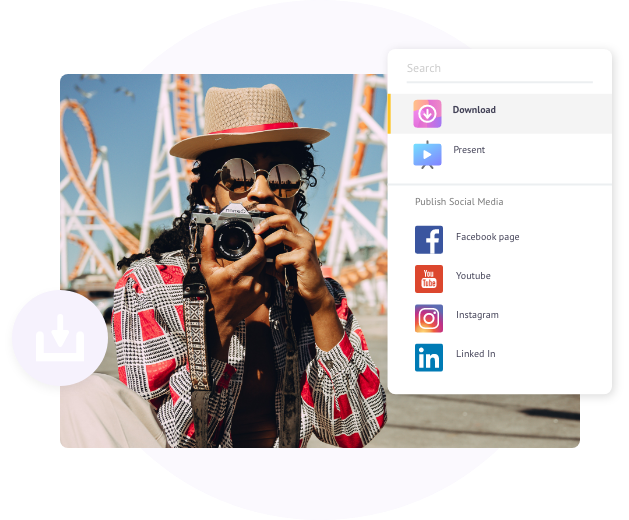Choose the Present menu label

469,150
